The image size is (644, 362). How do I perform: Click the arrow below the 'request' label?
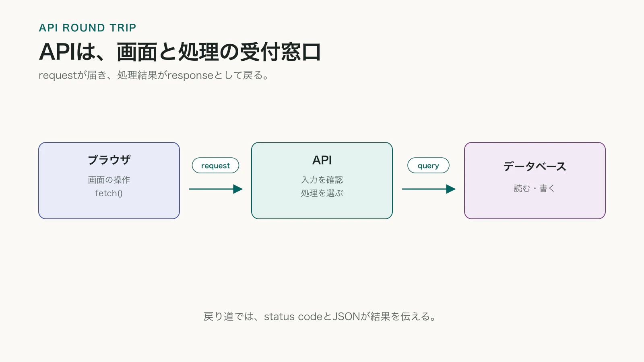pyautogui.click(x=216, y=189)
